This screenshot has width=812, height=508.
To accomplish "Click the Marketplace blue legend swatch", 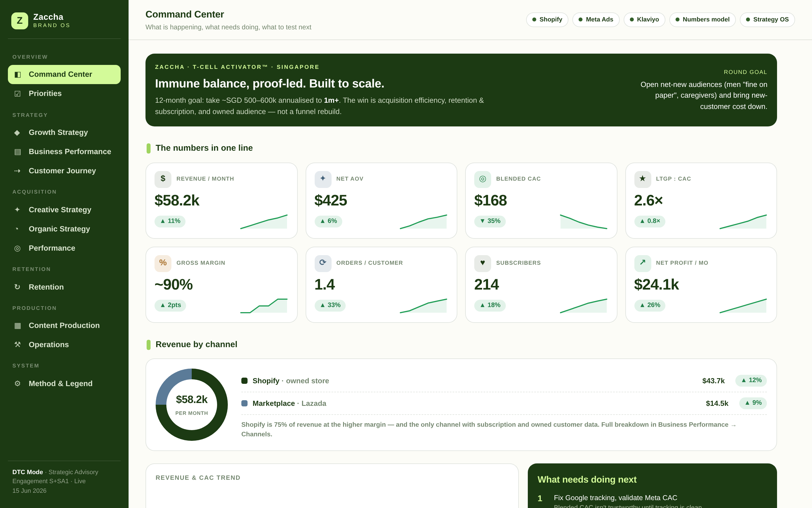I will [244, 403].
